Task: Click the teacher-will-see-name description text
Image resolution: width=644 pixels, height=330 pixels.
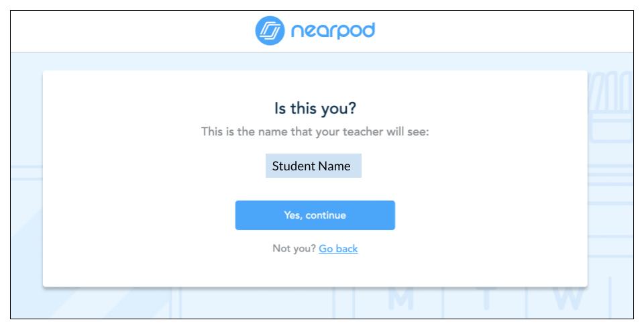Action: [x=315, y=131]
